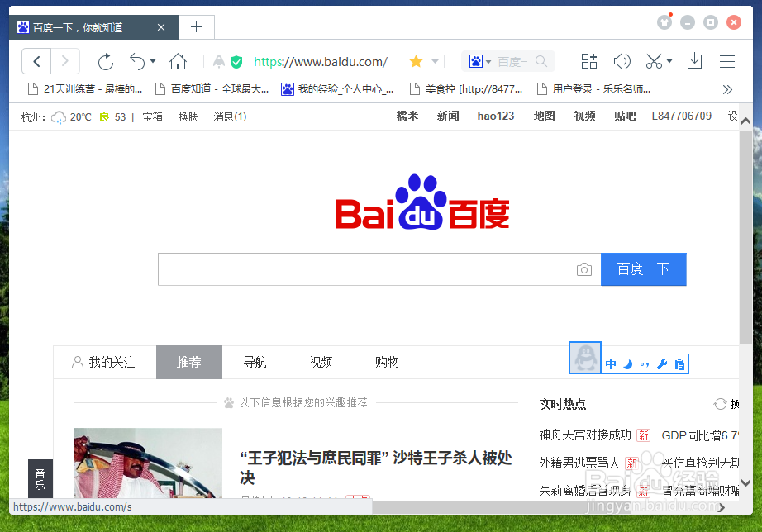Open the 神舟天宫对接成功 hot topic
762x532 pixels.
click(x=585, y=435)
